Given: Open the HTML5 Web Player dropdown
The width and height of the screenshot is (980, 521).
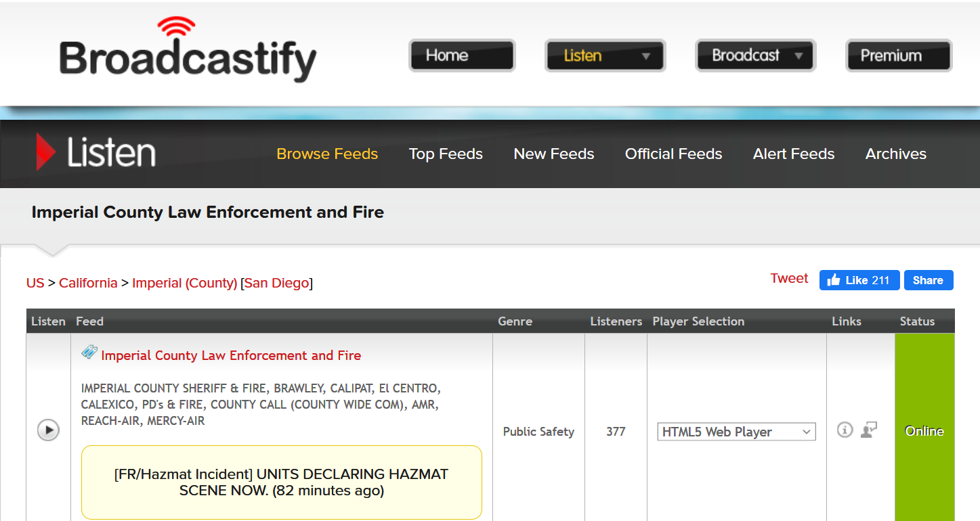Looking at the screenshot, I should pos(736,432).
